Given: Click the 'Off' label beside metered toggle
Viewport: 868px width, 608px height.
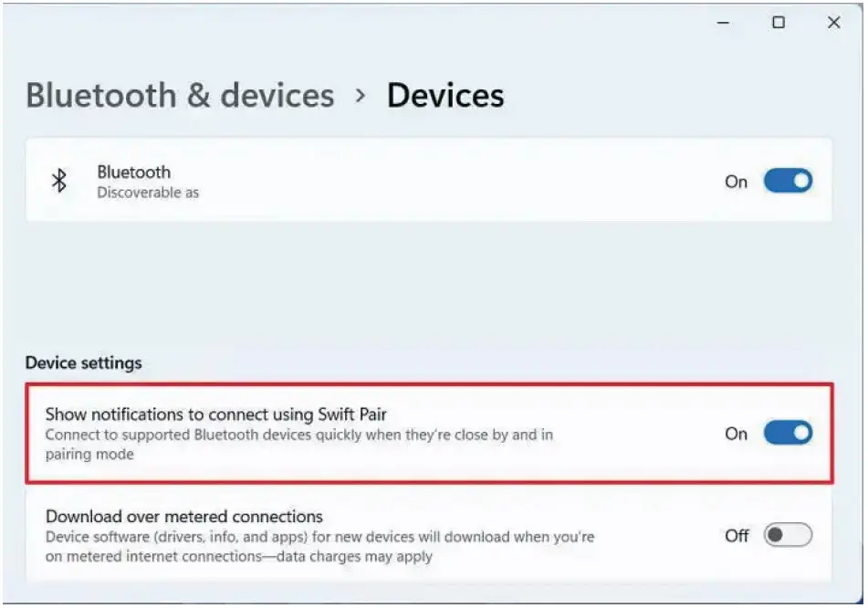Looking at the screenshot, I should click(737, 536).
